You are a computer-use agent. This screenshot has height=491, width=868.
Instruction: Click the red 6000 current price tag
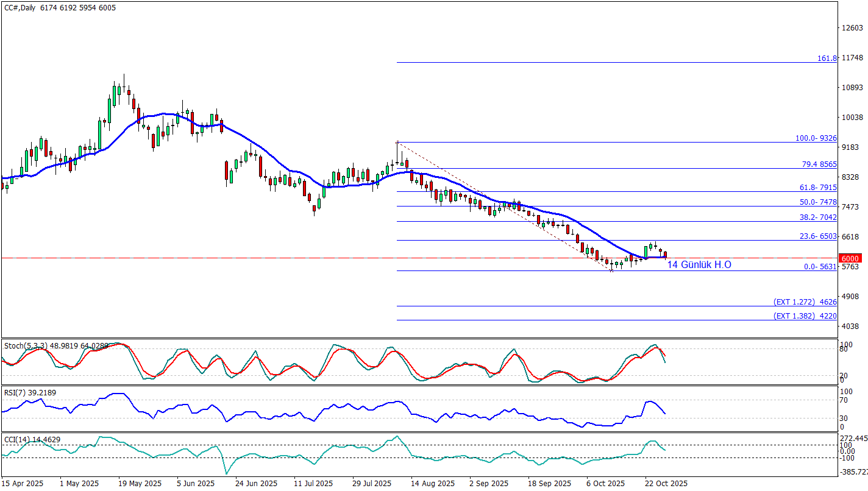tap(852, 258)
